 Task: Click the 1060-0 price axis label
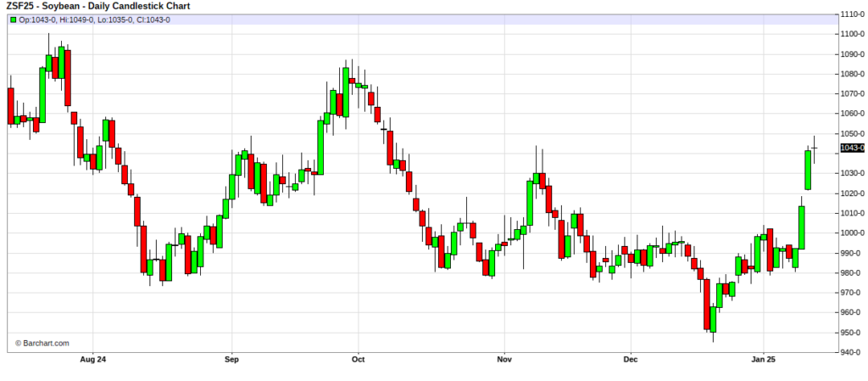point(853,114)
